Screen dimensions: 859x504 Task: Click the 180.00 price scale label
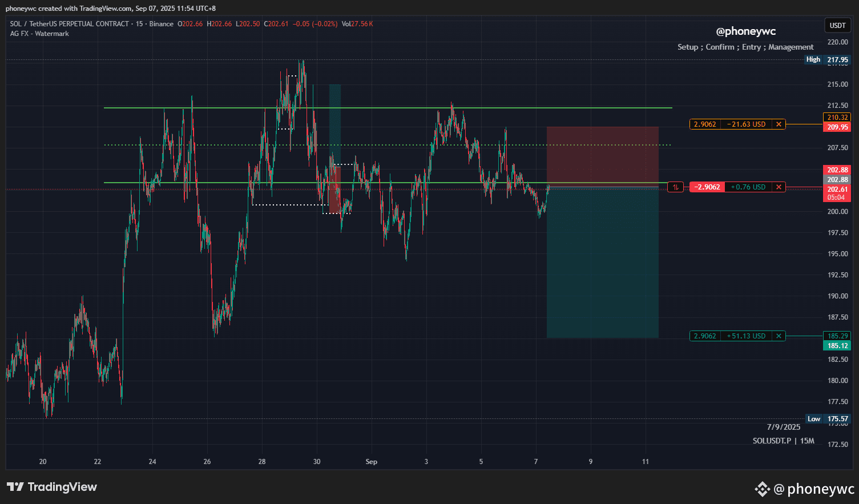point(837,381)
